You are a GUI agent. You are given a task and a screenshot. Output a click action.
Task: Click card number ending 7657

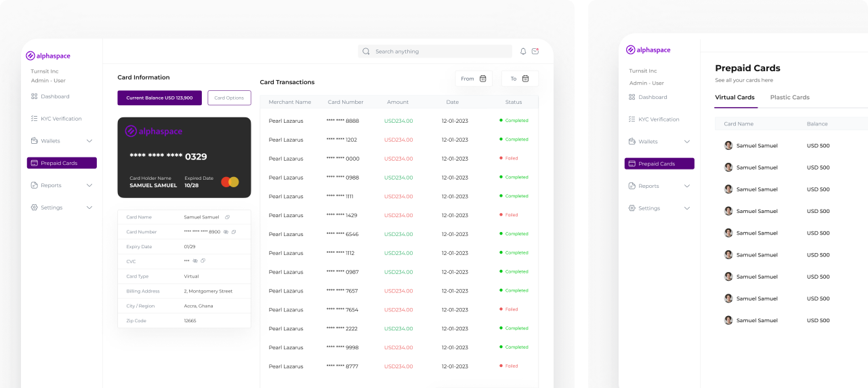343,290
